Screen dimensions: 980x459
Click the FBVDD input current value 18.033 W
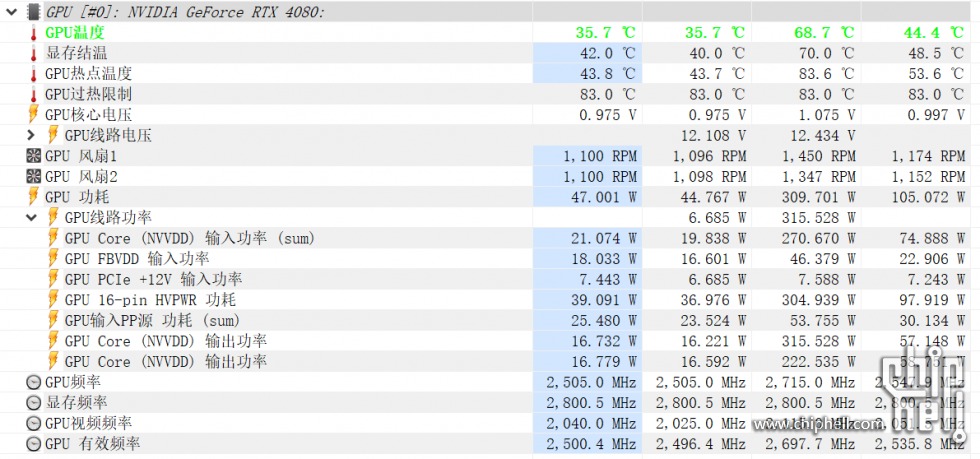click(604, 259)
